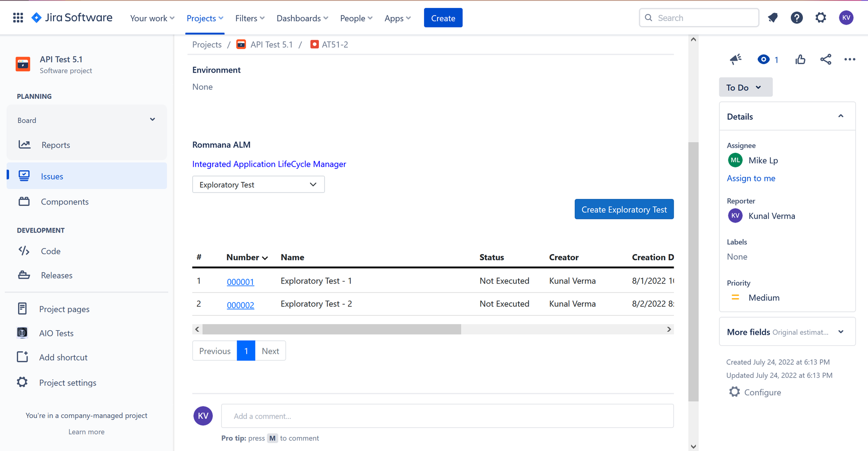Screen dimensions: 868x451
Task: Expand the Board dropdown in sidebar
Action: point(152,120)
